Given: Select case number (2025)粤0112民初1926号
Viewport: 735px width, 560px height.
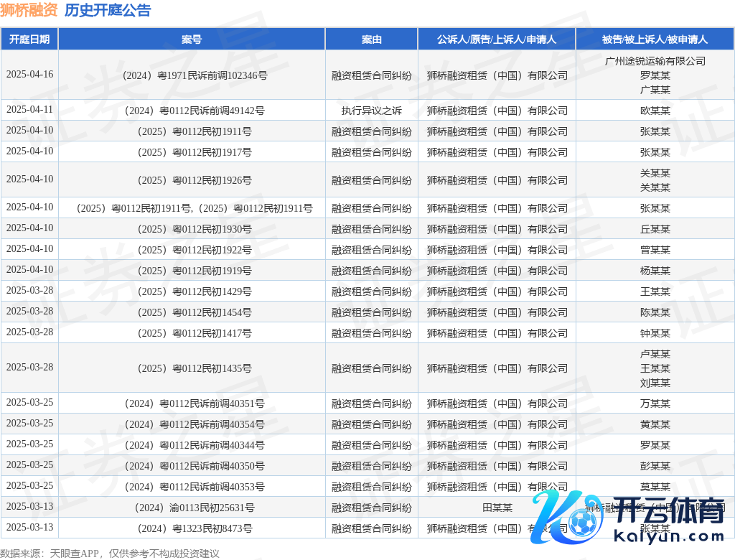Looking at the screenshot, I should click(192, 180).
